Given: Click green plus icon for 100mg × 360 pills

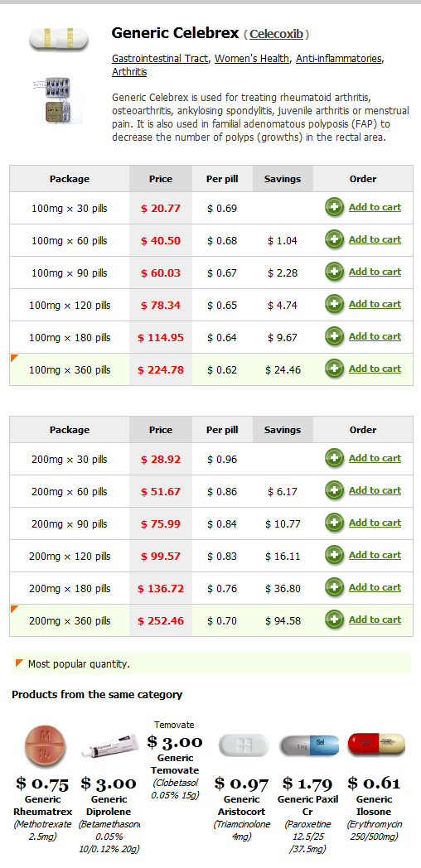Looking at the screenshot, I should [x=334, y=369].
